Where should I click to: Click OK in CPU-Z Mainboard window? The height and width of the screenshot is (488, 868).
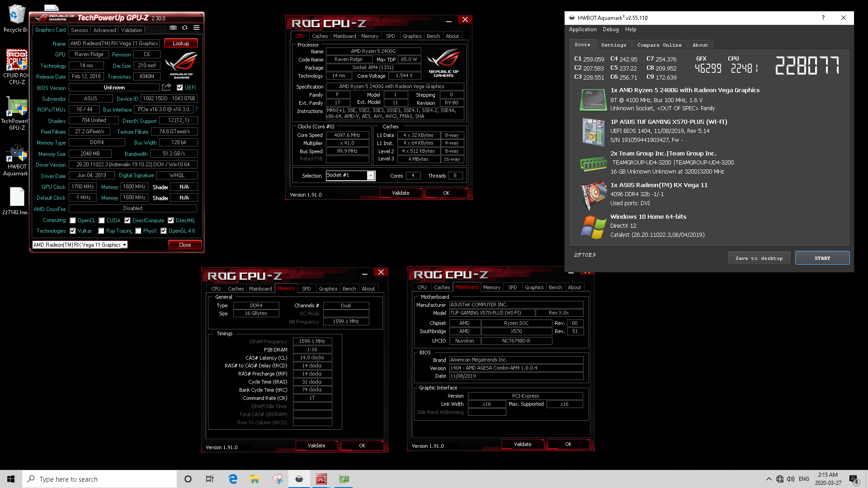point(568,444)
